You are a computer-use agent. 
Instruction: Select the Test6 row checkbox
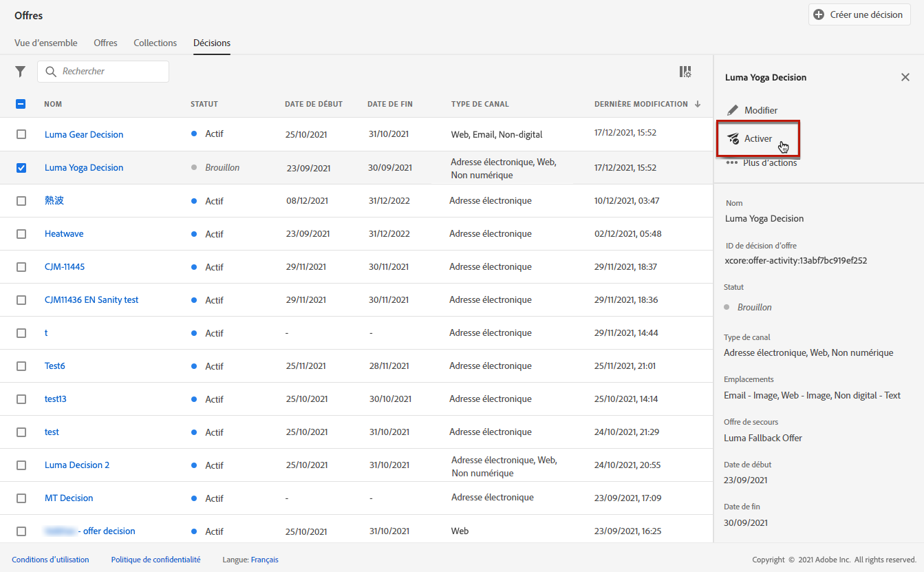21,366
